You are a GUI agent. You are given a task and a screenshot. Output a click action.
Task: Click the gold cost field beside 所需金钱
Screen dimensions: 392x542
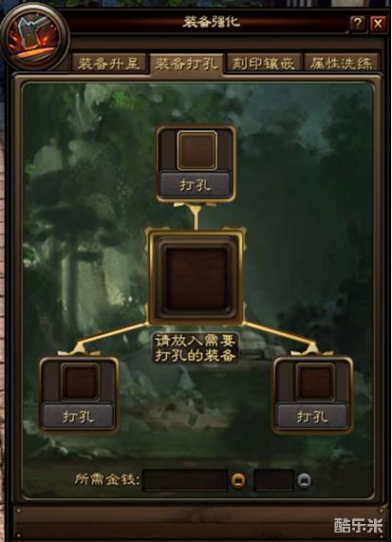click(x=185, y=480)
